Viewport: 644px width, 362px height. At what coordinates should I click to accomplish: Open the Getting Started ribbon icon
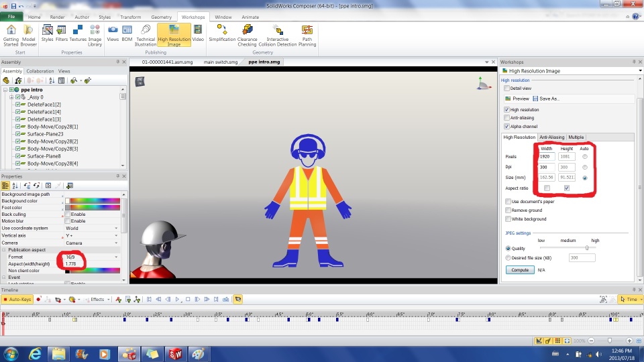point(11,36)
